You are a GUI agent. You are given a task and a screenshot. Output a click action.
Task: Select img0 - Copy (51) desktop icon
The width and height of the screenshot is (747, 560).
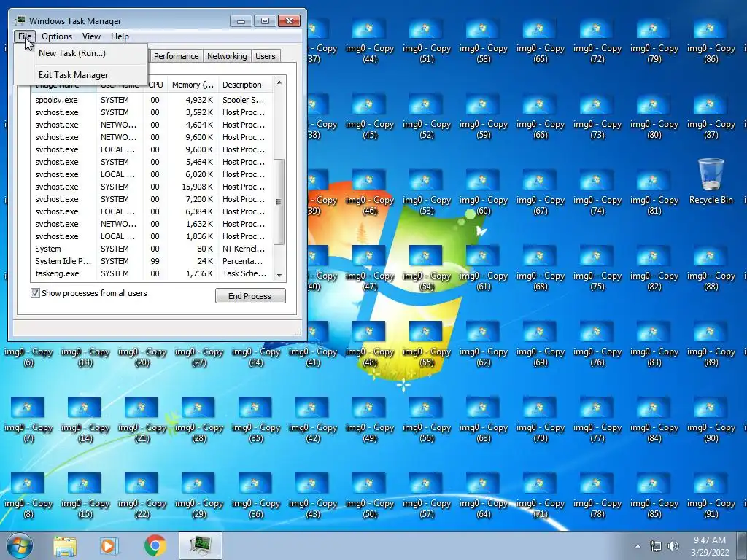click(426, 42)
